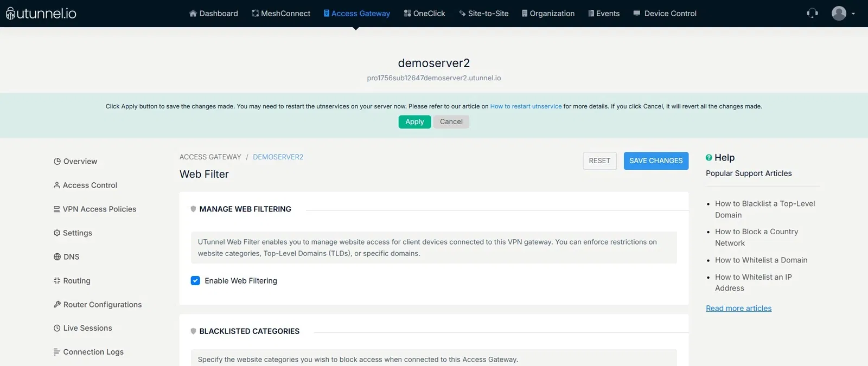Open How to Blacklist a Top-Level Domain
This screenshot has width=868, height=366.
(765, 209)
